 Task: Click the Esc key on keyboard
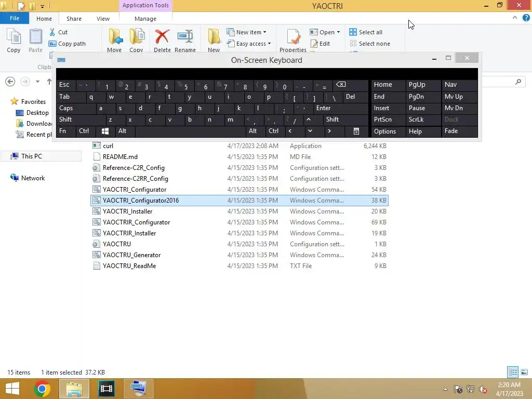point(66,85)
